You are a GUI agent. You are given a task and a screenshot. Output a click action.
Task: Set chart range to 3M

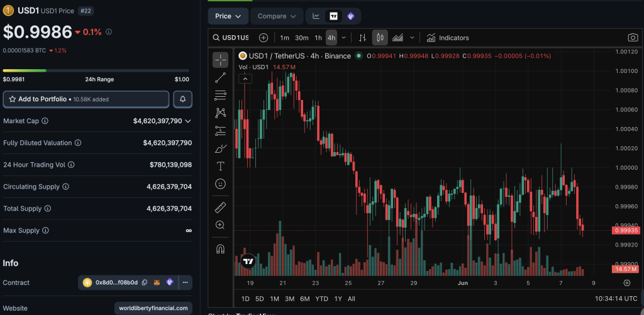pyautogui.click(x=289, y=299)
